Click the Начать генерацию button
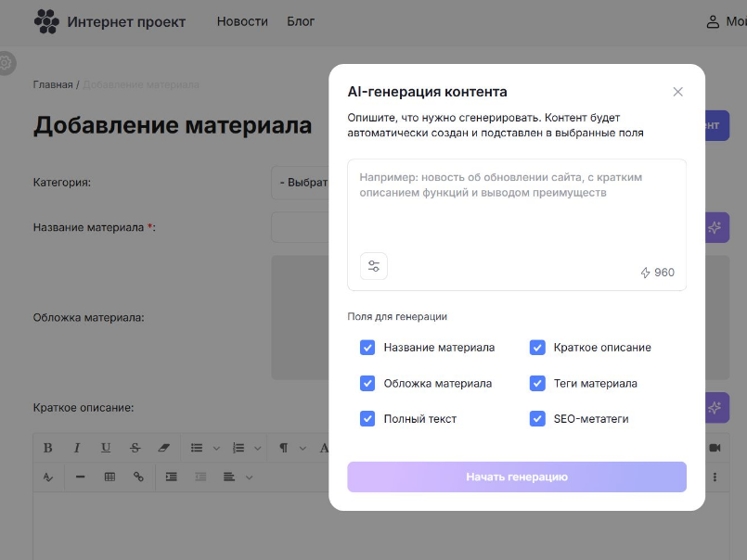747x560 pixels. (517, 477)
